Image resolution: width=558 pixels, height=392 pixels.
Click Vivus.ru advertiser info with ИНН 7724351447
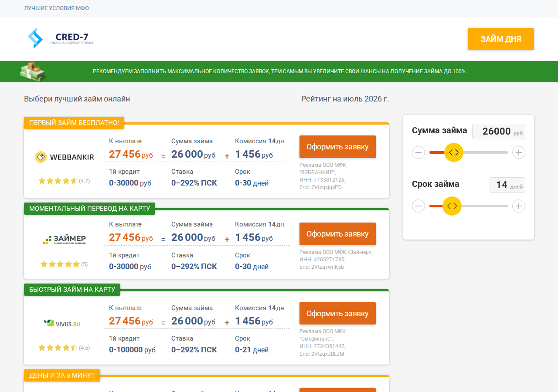pos(323,343)
